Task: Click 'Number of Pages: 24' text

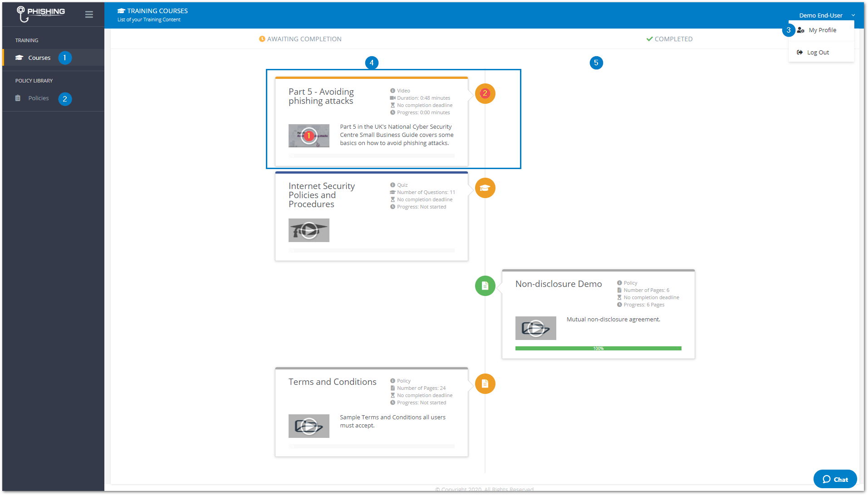Action: pos(421,388)
